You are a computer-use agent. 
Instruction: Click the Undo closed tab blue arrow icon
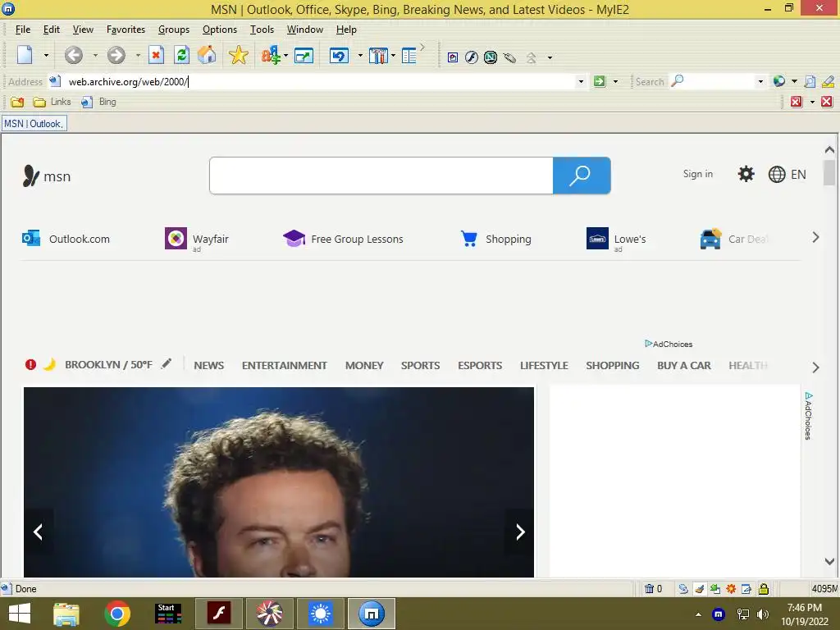(339, 56)
